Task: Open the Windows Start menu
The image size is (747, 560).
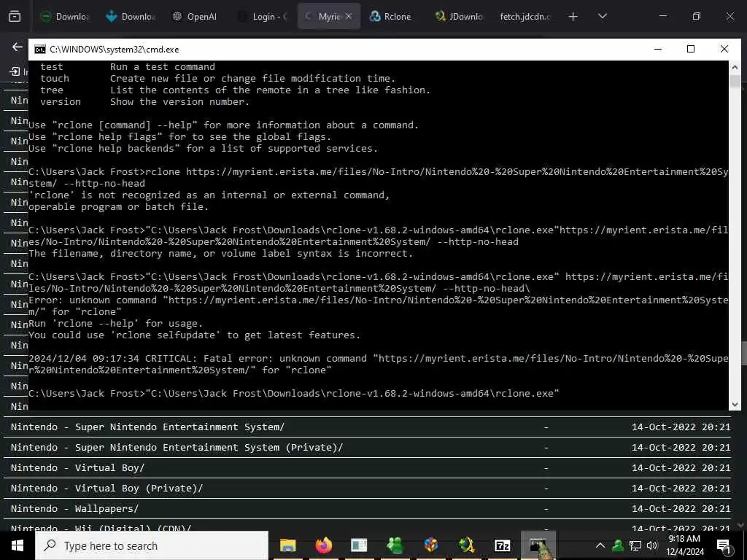Action: pos(18,545)
